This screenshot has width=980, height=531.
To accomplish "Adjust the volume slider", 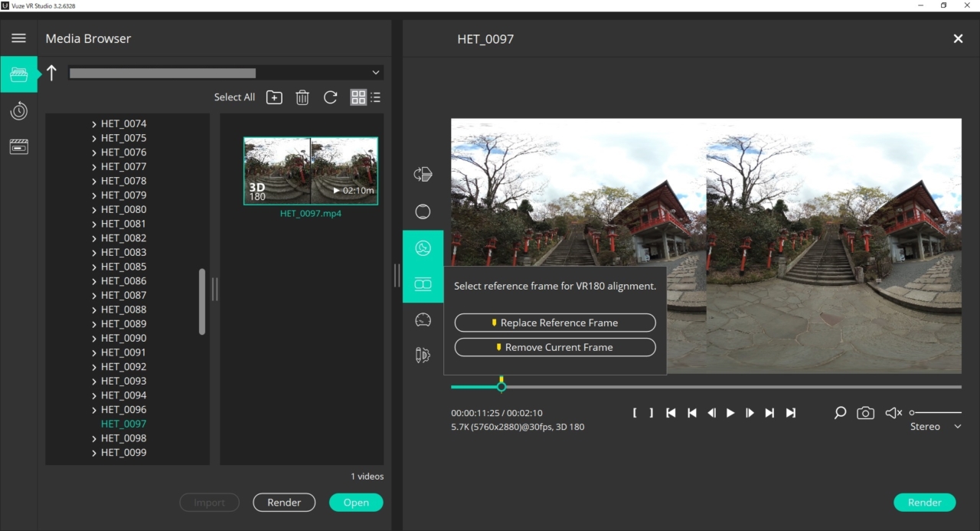I will (x=935, y=413).
